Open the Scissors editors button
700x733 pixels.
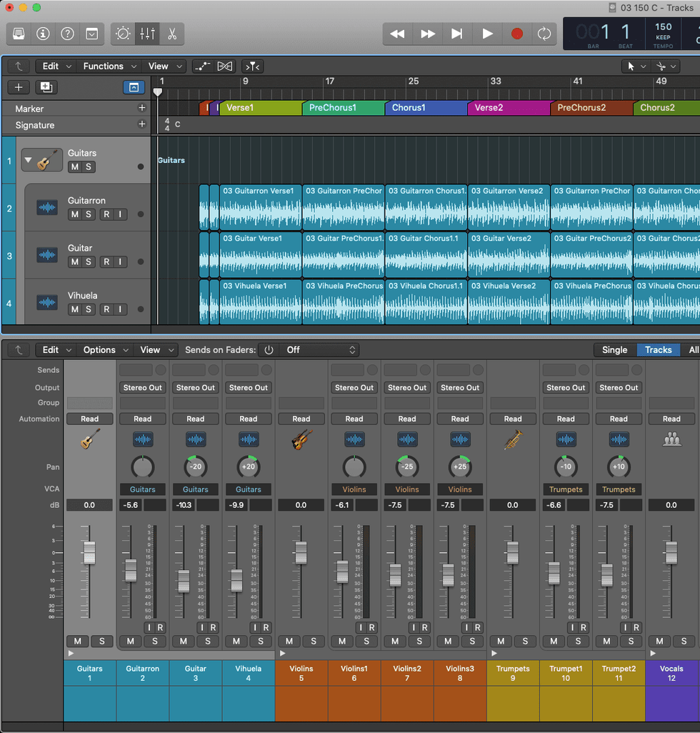click(x=172, y=34)
